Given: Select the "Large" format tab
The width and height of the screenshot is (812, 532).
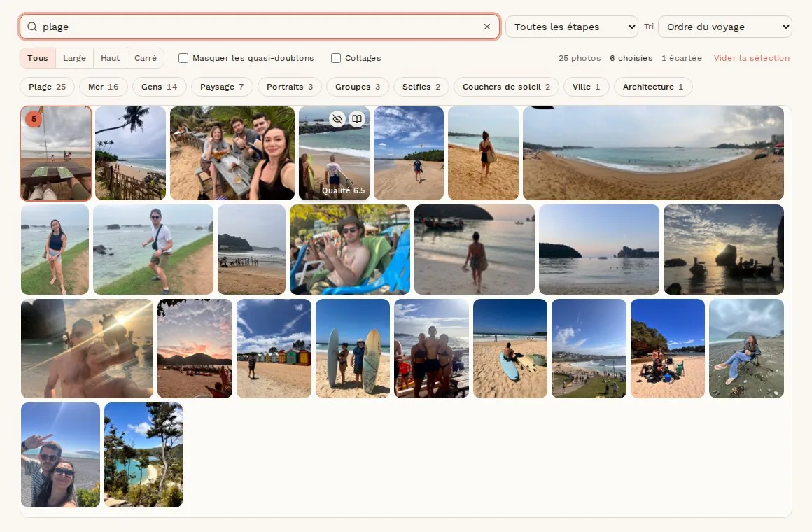Looking at the screenshot, I should click(x=75, y=58).
